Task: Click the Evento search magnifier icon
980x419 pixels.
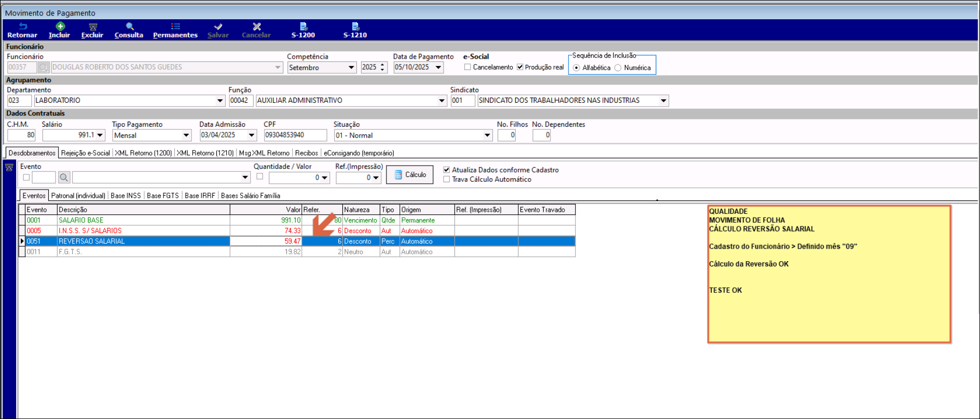Action: point(64,178)
